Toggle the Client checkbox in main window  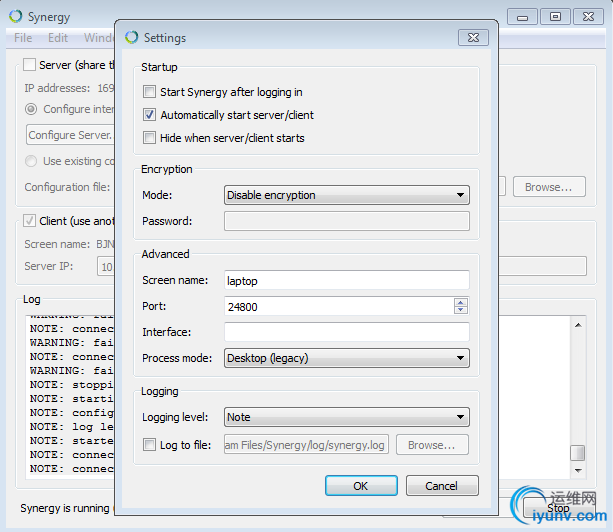click(x=29, y=221)
